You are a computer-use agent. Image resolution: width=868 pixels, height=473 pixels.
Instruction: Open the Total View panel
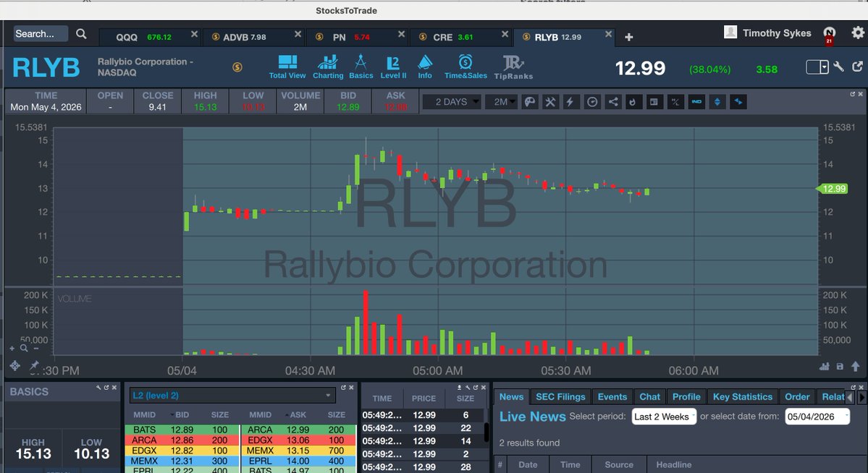[x=287, y=67]
